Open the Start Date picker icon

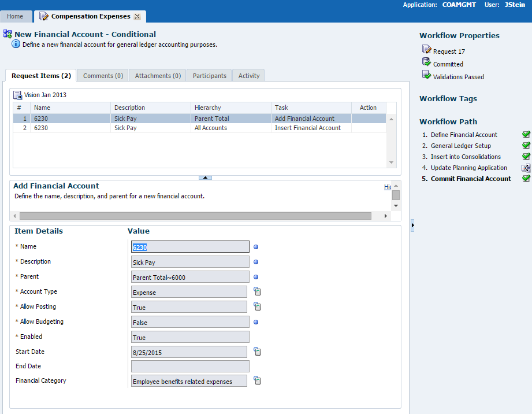[258, 352]
